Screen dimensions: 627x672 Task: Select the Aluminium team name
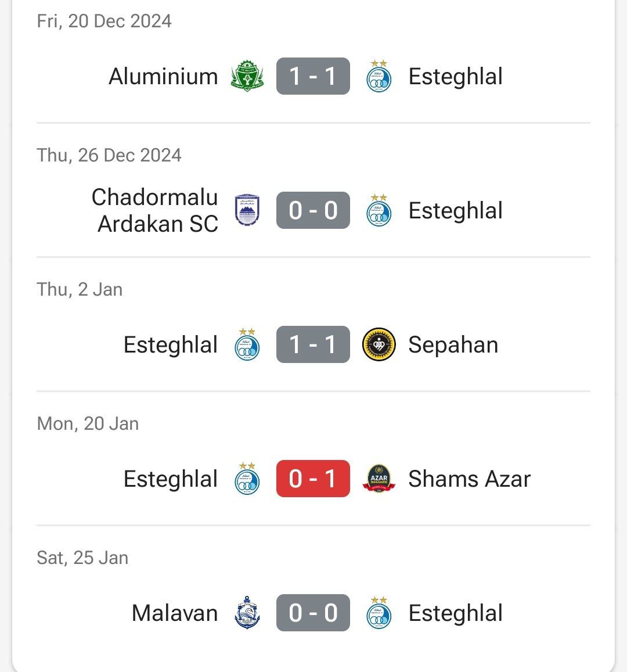(x=163, y=76)
